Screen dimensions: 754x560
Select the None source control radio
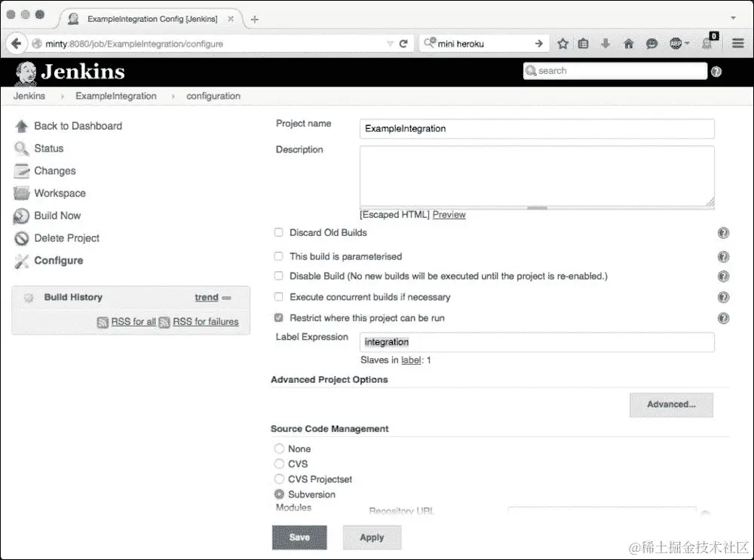coord(279,448)
